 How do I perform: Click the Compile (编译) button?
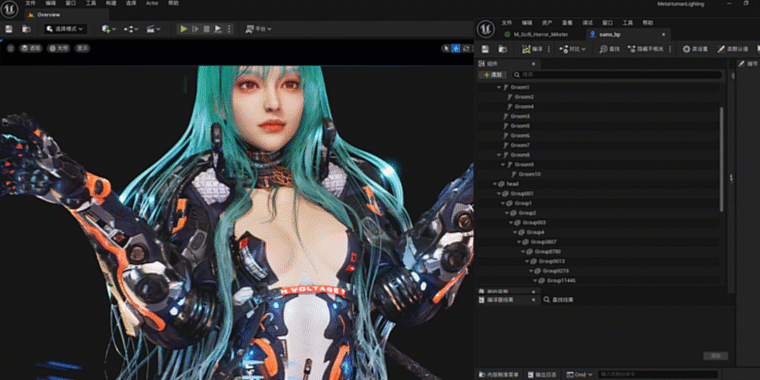(x=533, y=49)
